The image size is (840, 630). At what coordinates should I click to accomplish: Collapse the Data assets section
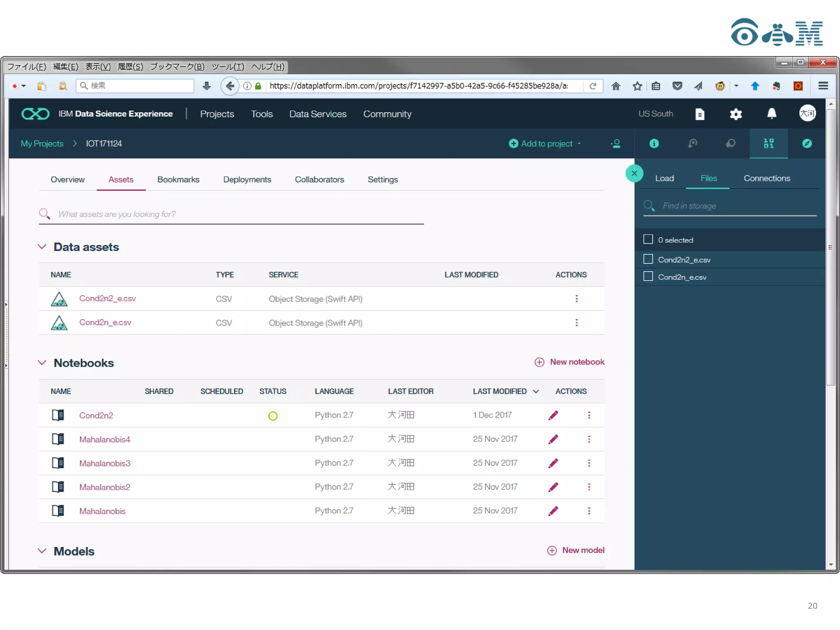pos(42,247)
